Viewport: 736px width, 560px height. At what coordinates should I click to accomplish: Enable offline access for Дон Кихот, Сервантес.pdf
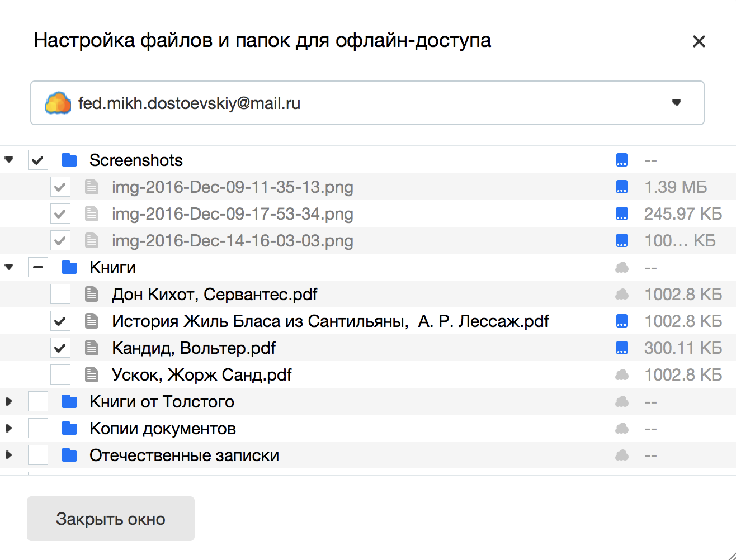[60, 295]
